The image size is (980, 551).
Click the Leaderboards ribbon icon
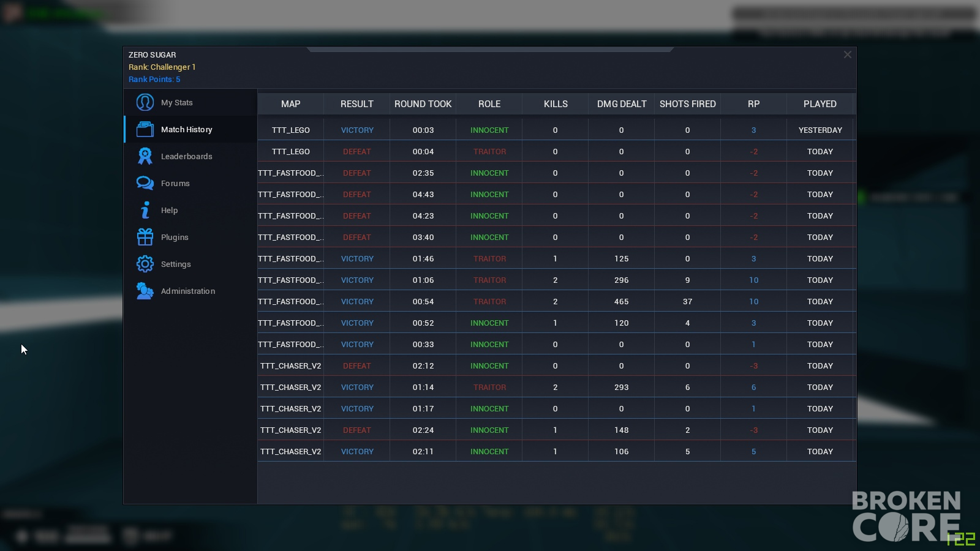coord(145,156)
